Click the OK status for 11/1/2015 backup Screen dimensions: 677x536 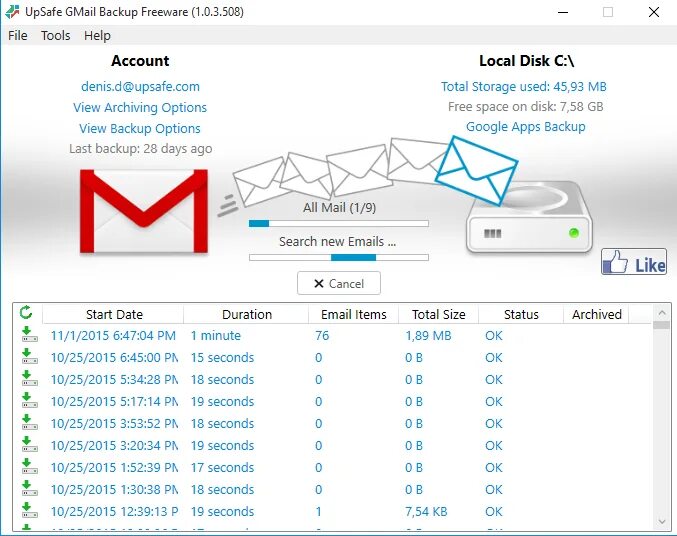point(494,336)
